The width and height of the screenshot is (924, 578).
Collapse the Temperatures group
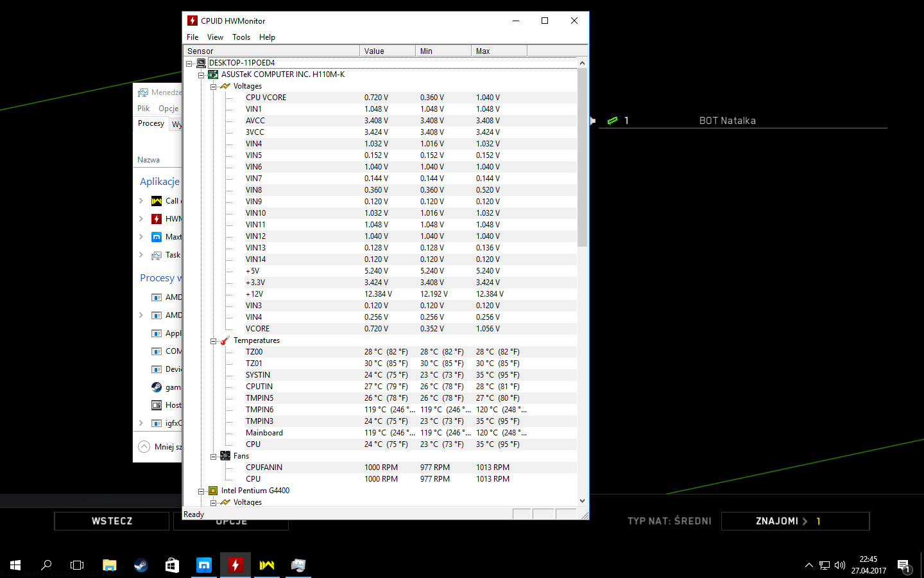click(x=214, y=341)
